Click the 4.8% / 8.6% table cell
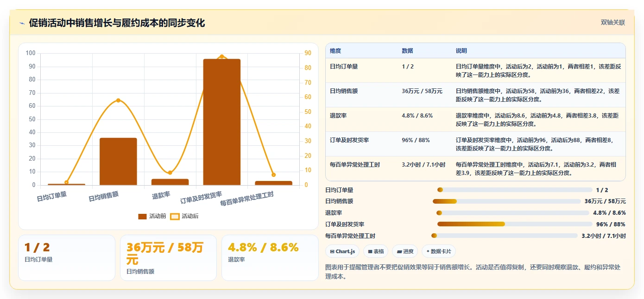Viewport: 644px width, 299px height. (x=417, y=116)
